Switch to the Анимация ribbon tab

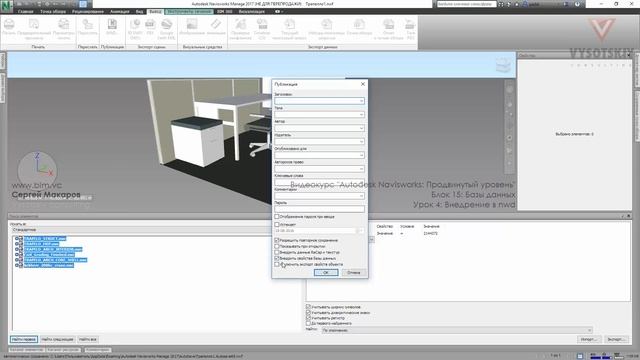(x=120, y=11)
